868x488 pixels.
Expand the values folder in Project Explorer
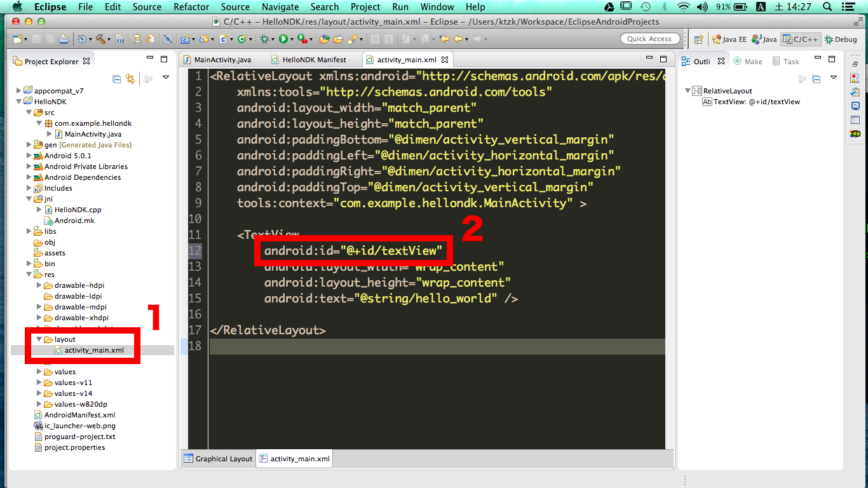(x=39, y=372)
